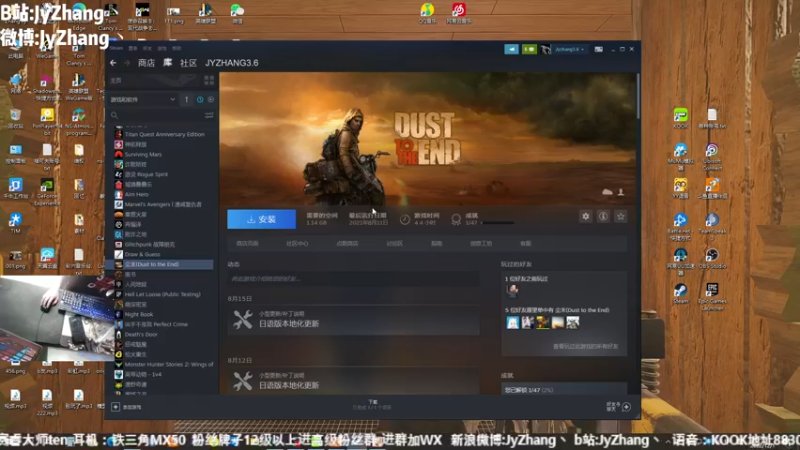Viewport: 800px width, 450px height.
Task: Open the downloads status at window bottom
Action: (x=372, y=405)
